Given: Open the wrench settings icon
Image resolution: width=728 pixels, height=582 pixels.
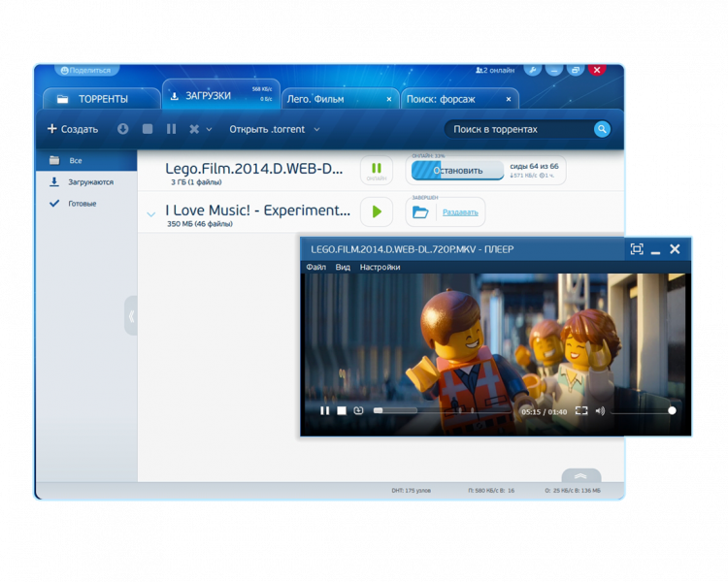Looking at the screenshot, I should [x=532, y=70].
